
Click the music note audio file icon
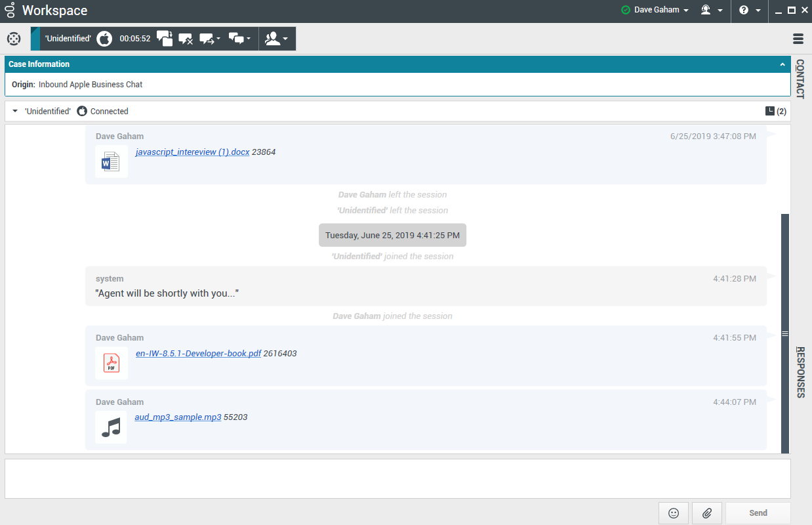tap(111, 427)
